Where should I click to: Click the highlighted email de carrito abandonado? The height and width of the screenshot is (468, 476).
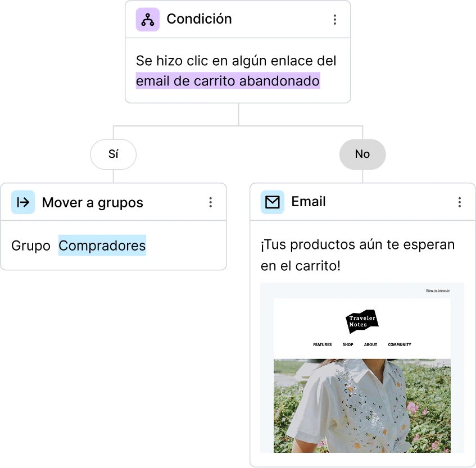pyautogui.click(x=228, y=81)
